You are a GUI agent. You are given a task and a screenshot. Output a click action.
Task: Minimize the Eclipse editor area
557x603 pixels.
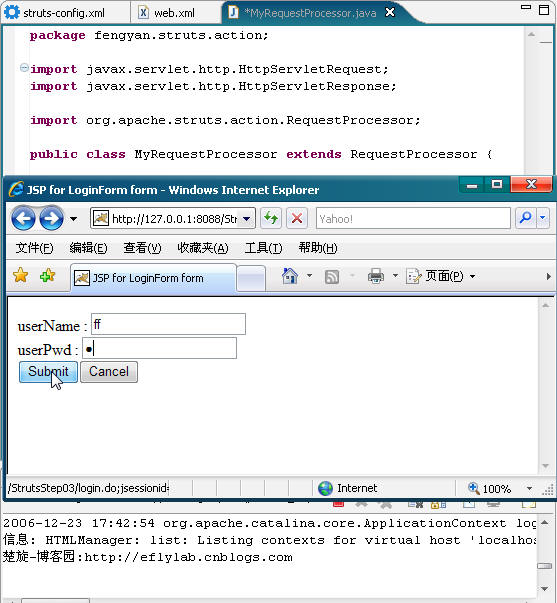(526, 7)
